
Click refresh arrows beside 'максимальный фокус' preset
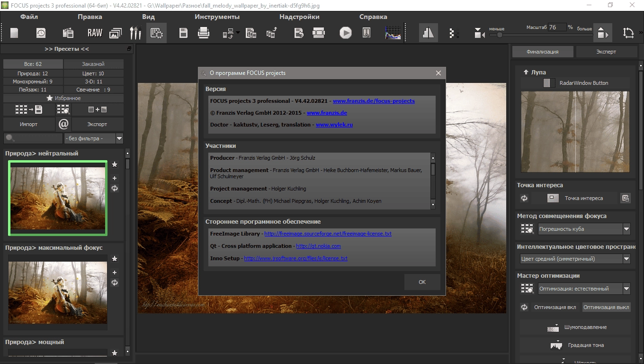pyautogui.click(x=115, y=282)
